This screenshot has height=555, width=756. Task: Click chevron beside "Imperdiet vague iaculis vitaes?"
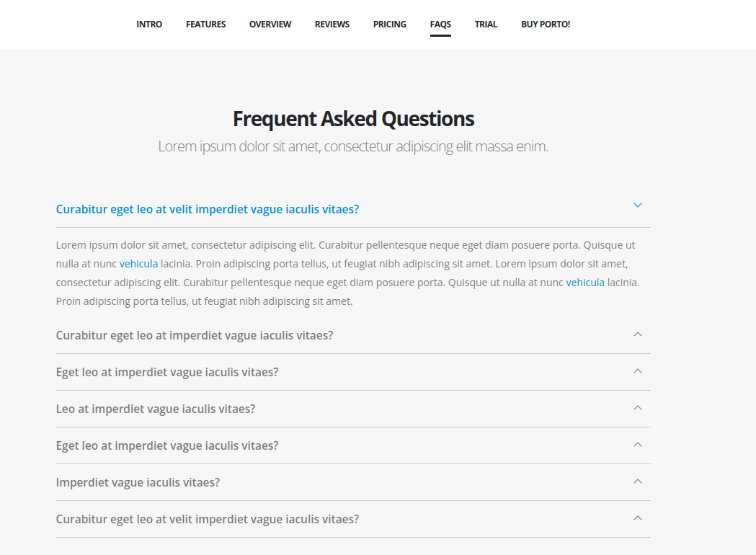pyautogui.click(x=637, y=481)
